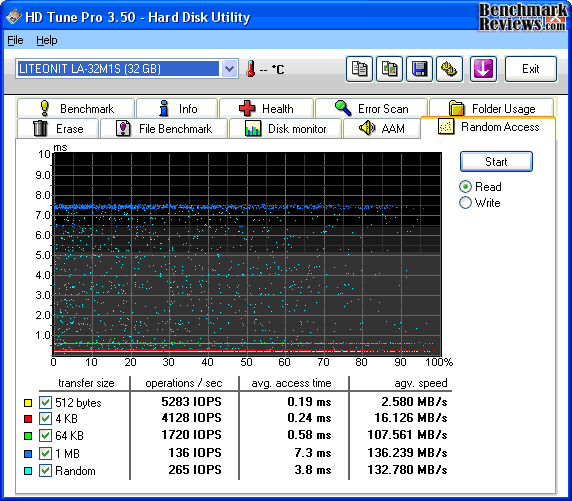Switch to the Folder Usage tab
The width and height of the screenshot is (572, 501).
[x=492, y=108]
